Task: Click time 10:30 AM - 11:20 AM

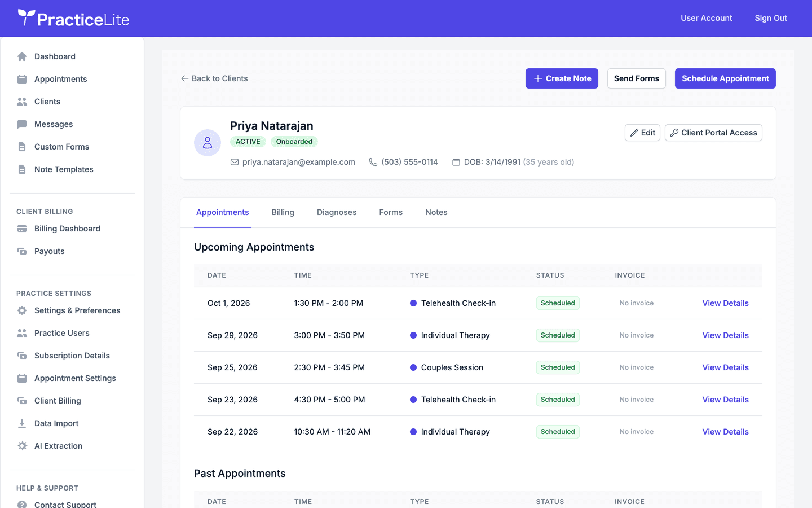Action: pyautogui.click(x=332, y=432)
